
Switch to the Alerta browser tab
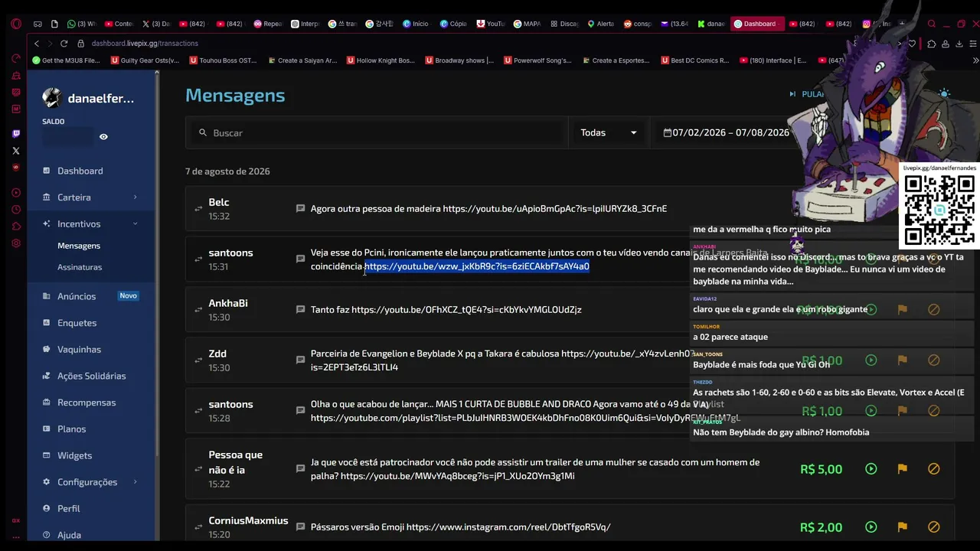pyautogui.click(x=601, y=24)
